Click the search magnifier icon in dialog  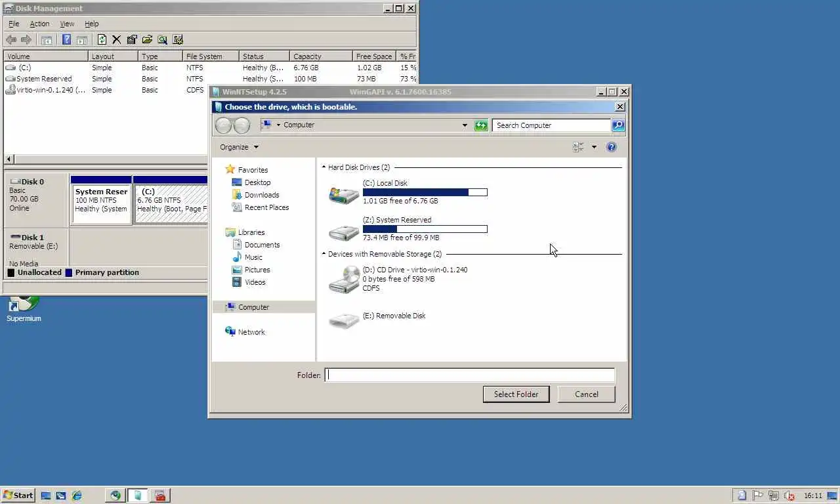point(618,125)
